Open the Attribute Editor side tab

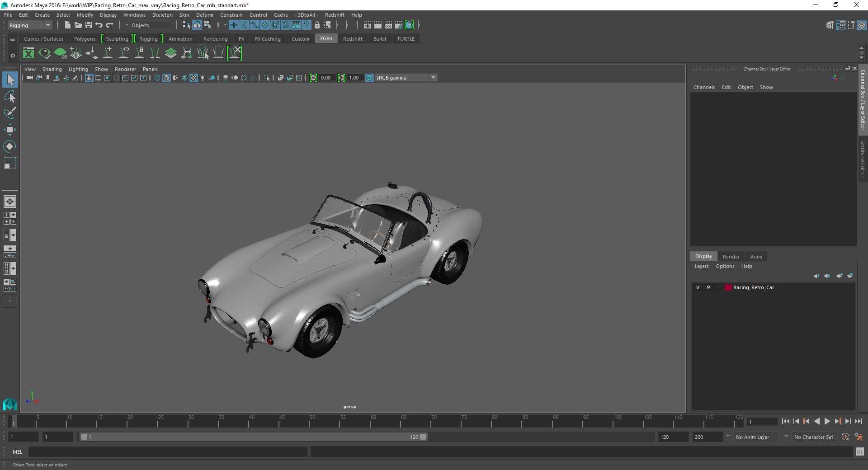click(x=863, y=158)
